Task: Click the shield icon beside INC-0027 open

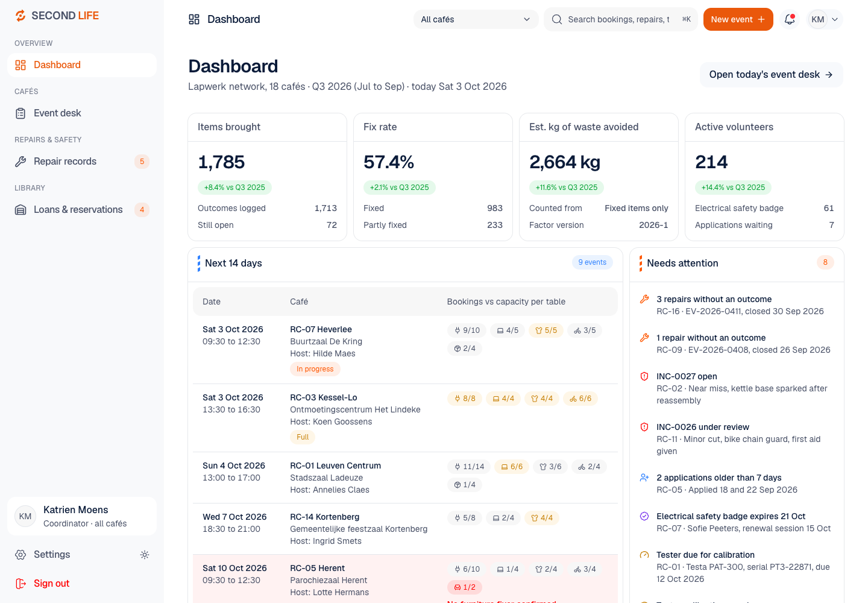Action: 644,376
